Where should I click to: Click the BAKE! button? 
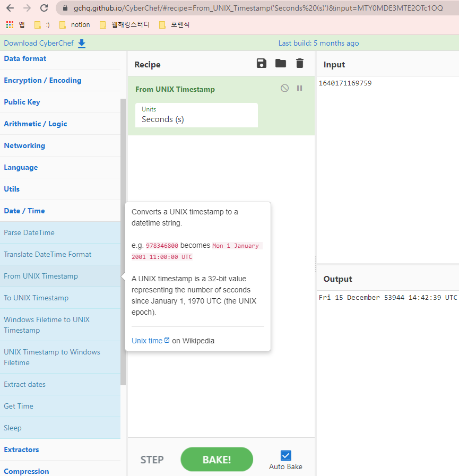(216, 460)
